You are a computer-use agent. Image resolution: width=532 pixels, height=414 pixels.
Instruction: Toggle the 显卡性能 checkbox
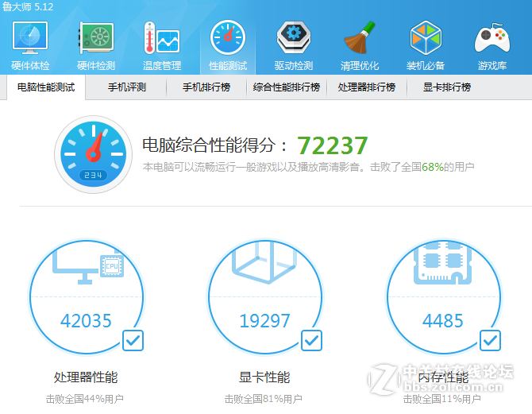coord(311,340)
